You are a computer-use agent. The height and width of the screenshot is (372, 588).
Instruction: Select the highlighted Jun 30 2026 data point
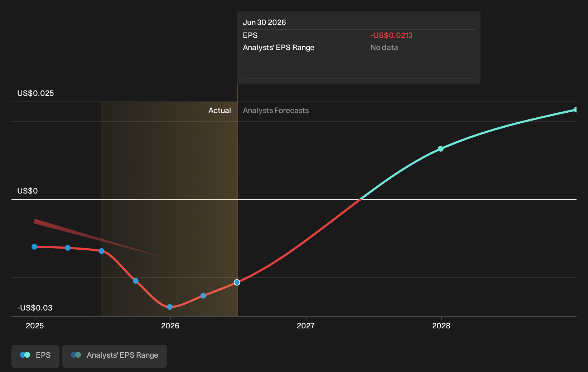click(237, 283)
